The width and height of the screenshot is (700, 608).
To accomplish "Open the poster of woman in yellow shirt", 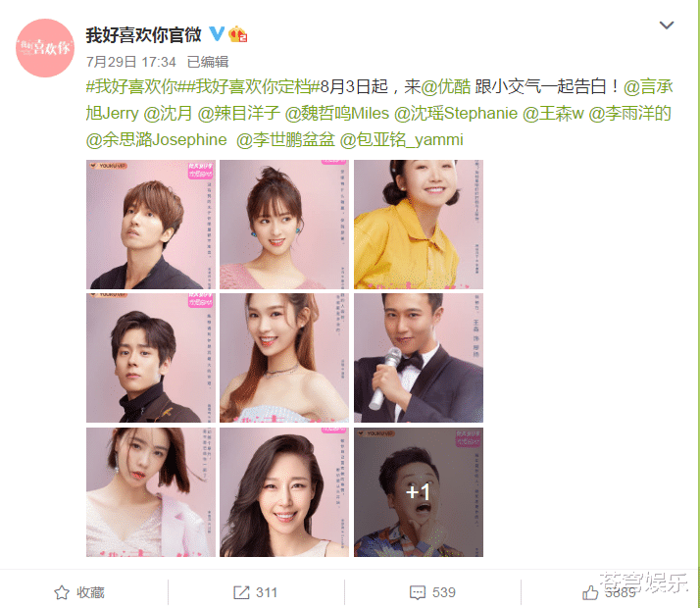I will click(x=419, y=225).
